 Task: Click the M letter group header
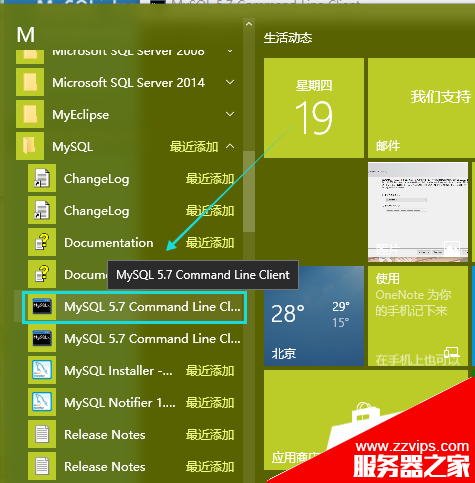26,35
